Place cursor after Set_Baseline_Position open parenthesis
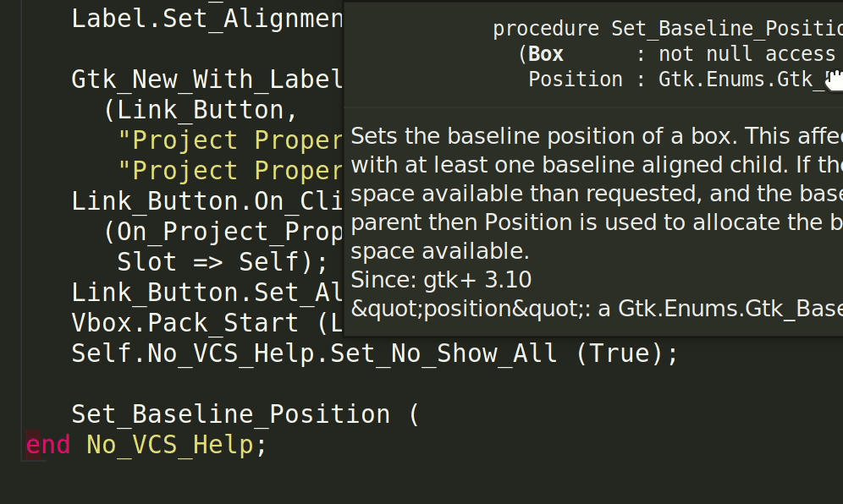The width and height of the screenshot is (843, 504). 420,414
